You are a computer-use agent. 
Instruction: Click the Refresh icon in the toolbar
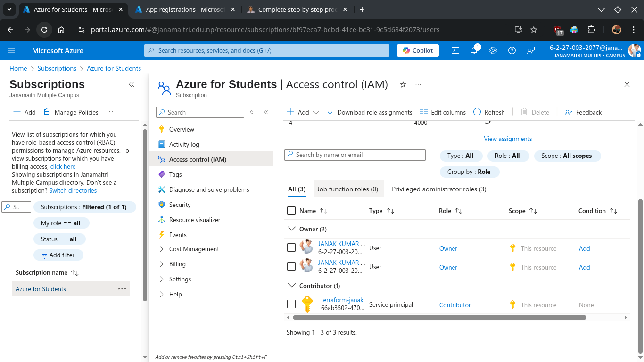[477, 112]
